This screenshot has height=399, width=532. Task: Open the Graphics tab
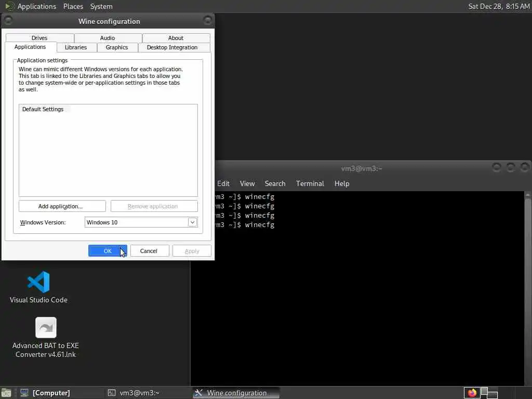pos(117,47)
